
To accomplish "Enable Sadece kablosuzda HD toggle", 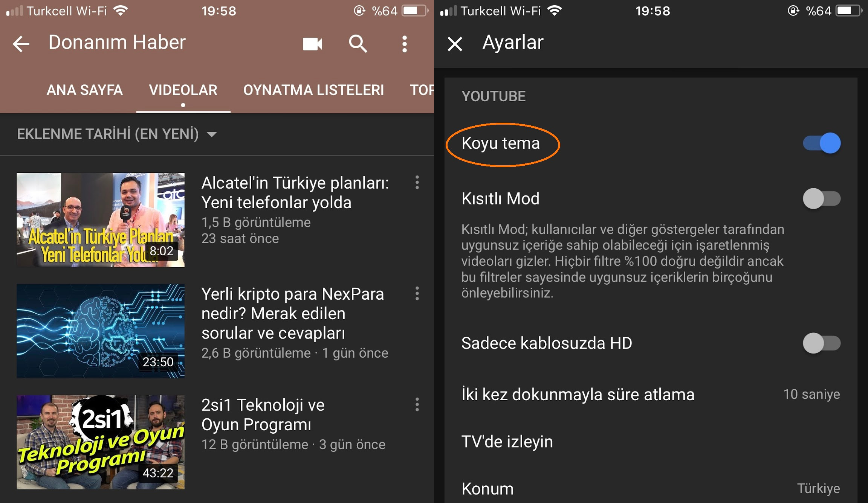I will coord(828,343).
